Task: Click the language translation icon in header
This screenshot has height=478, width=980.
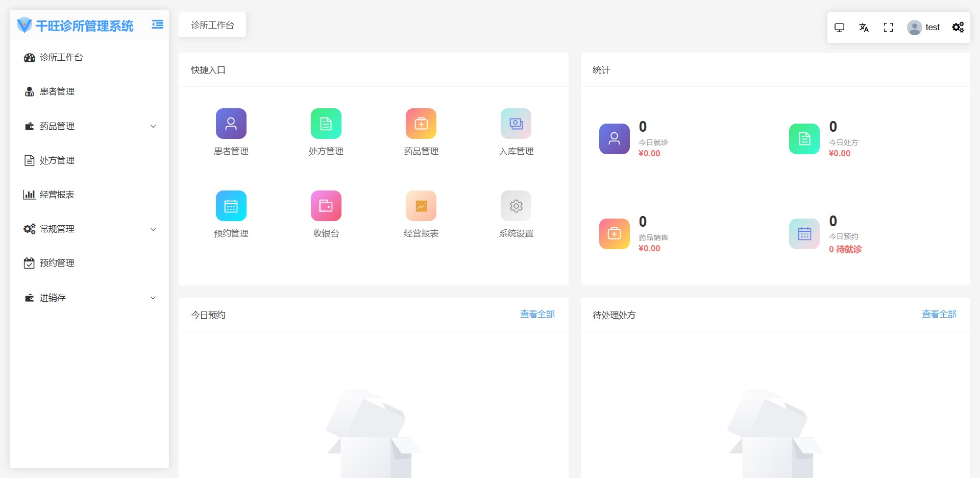Action: pos(864,28)
